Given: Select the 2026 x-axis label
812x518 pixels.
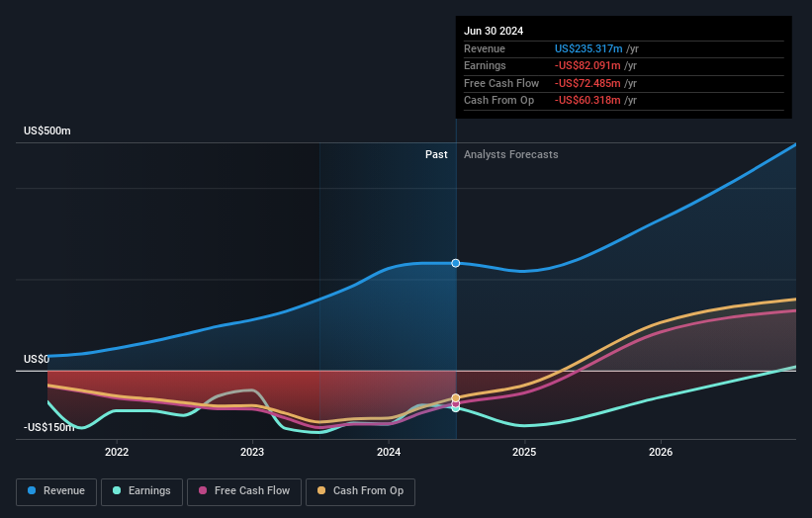Looking at the screenshot, I should tap(661, 453).
